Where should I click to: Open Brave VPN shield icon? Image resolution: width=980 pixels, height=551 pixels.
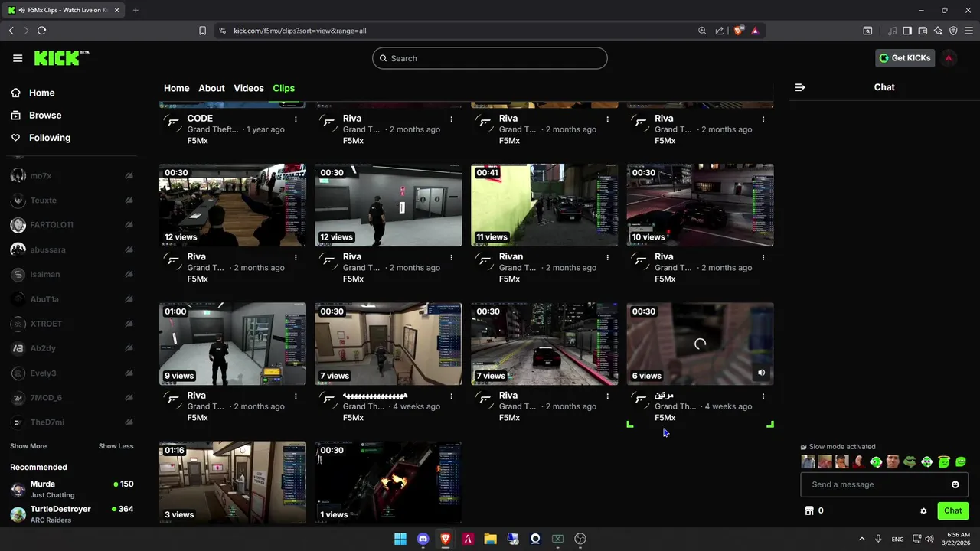point(953,31)
